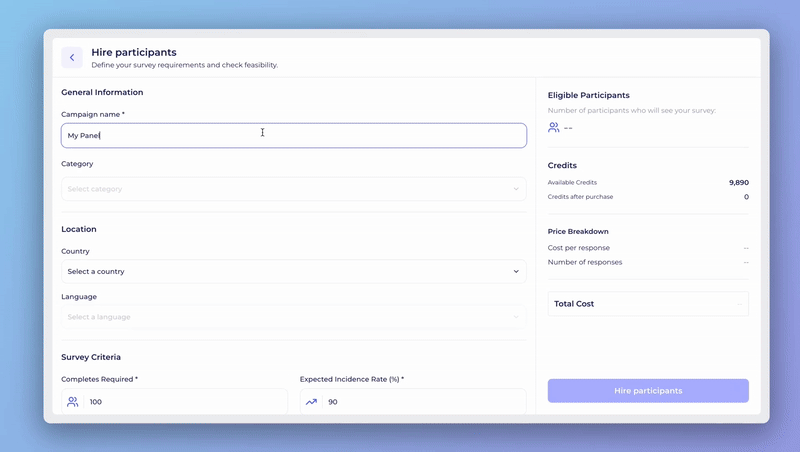Screen dimensions: 800x452
Task: Click the Category field label
Action: click(x=77, y=164)
